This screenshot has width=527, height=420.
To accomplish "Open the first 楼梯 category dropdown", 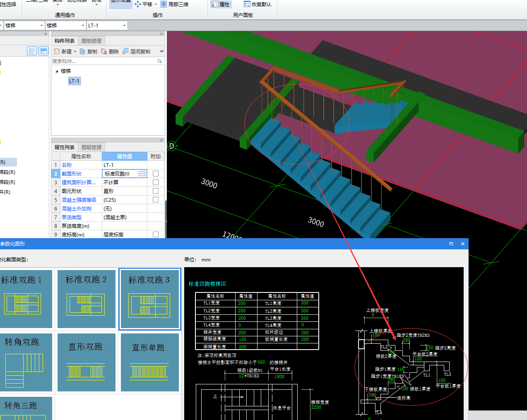I will click(41, 26).
